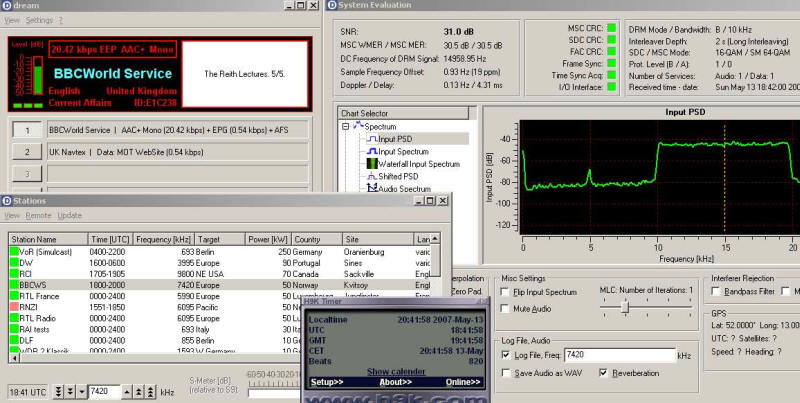Open Waterfall Input Spectrum chart icon
The image size is (800, 403).
point(372,164)
